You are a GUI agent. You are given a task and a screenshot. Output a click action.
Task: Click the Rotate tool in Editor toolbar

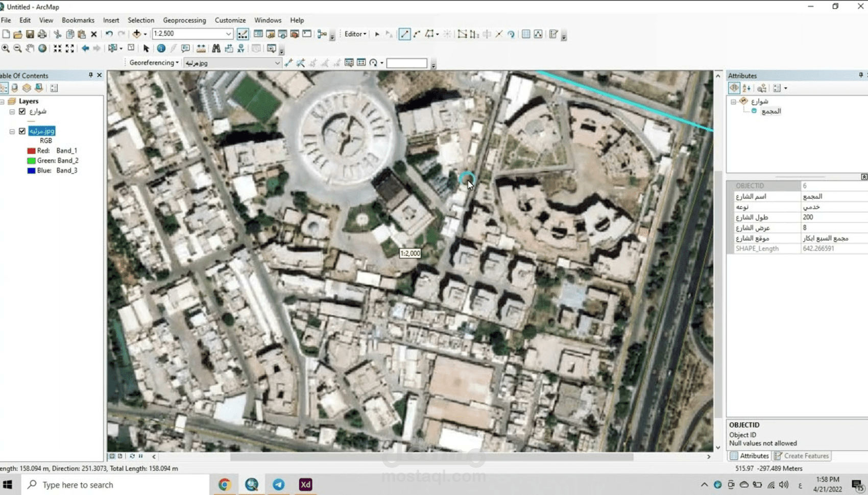511,34
